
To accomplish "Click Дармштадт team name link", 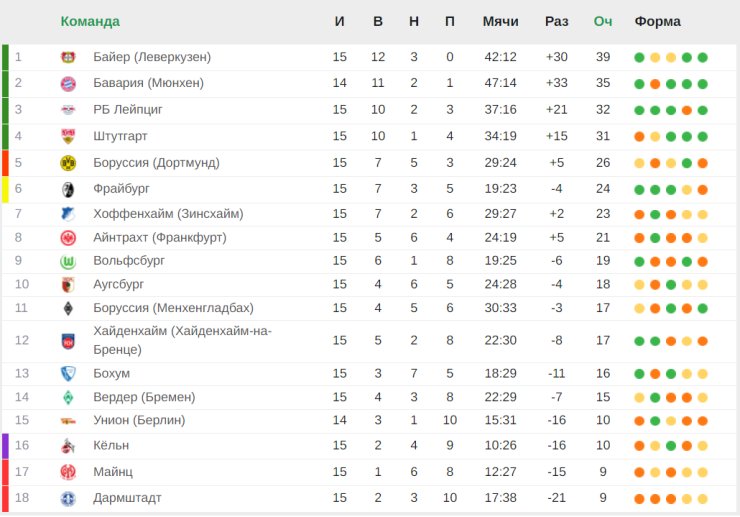I will coord(127,498).
